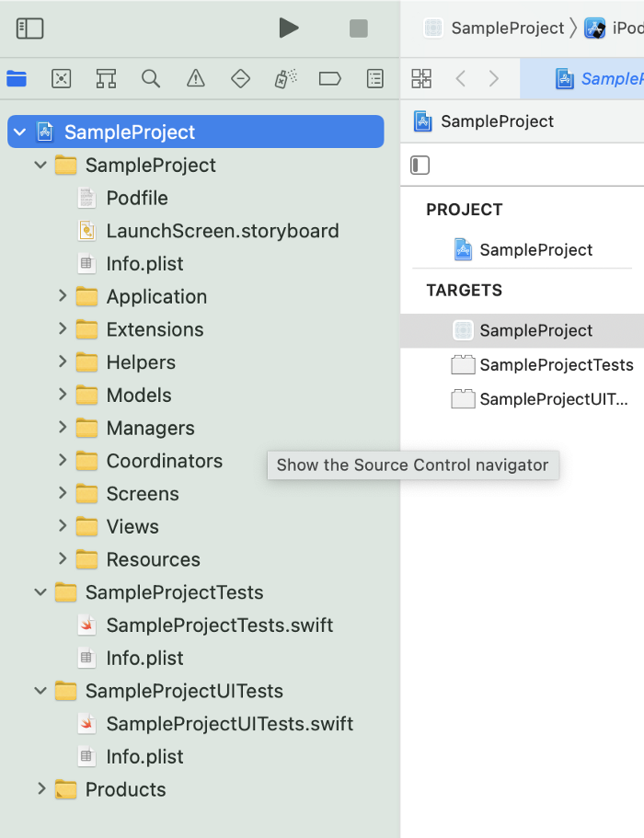Open the Breakpoint navigator icon

[x=330, y=79]
